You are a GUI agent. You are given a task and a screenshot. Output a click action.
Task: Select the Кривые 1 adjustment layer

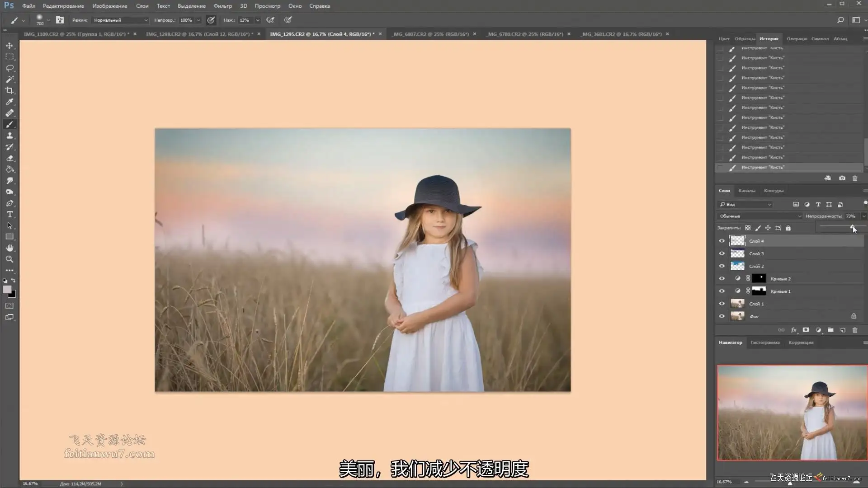coord(790,291)
